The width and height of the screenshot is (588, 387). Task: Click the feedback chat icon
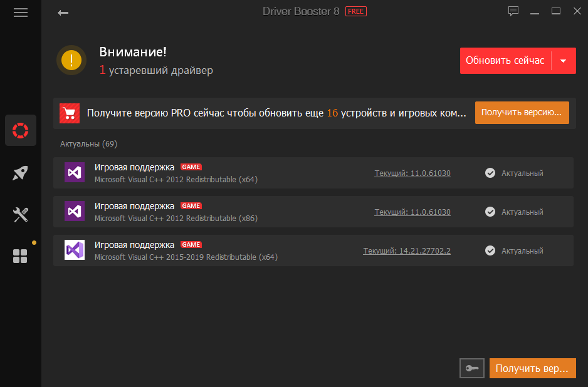pos(513,11)
